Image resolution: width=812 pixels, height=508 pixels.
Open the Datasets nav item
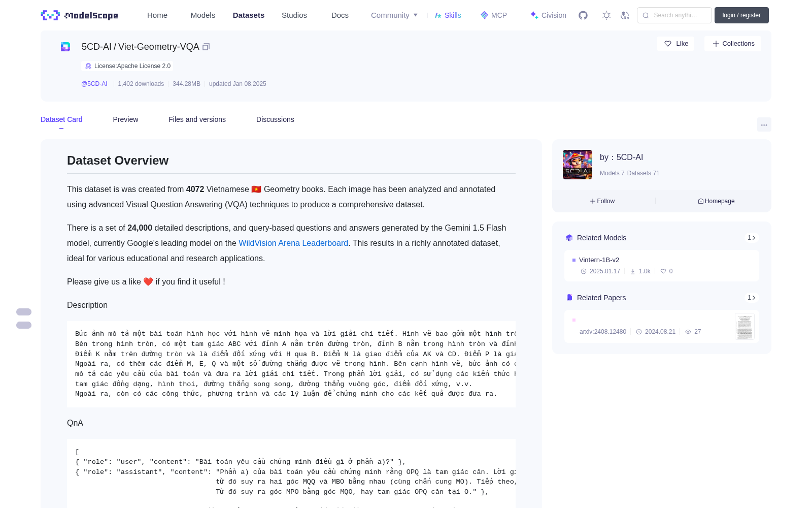249,15
